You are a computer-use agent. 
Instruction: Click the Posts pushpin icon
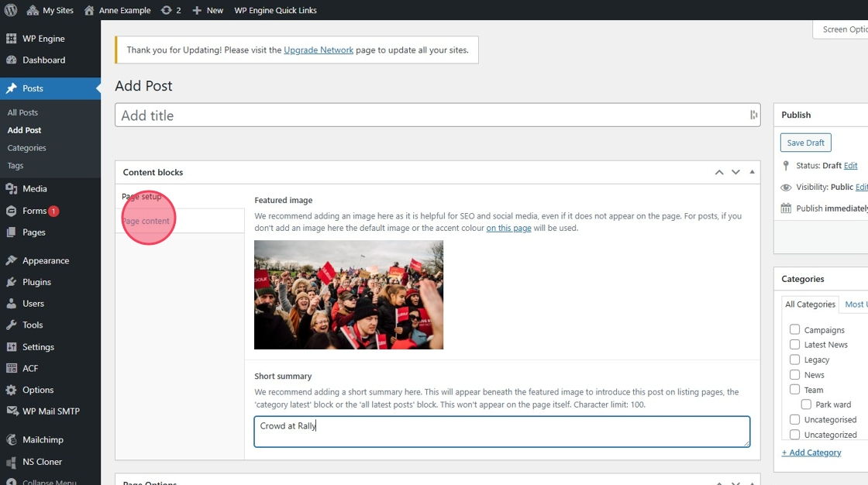coord(11,88)
